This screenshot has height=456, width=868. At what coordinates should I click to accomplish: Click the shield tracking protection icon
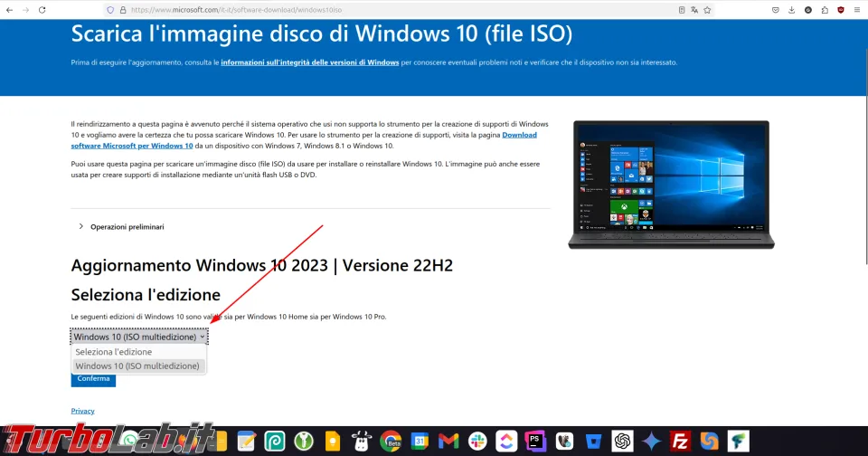110,10
